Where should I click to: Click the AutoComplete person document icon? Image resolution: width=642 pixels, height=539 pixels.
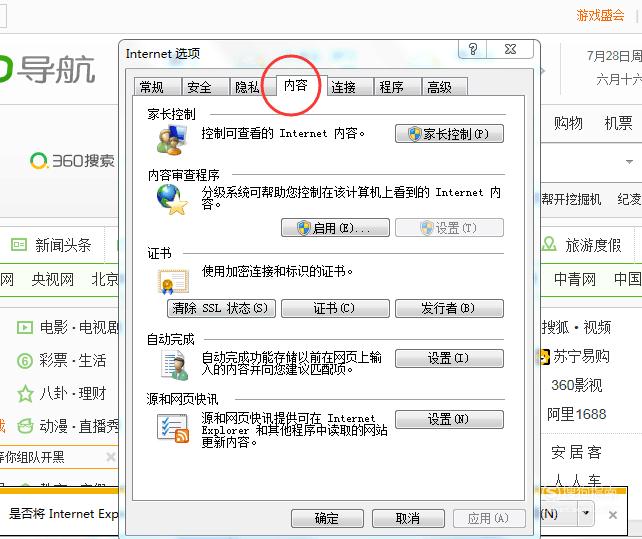coord(175,365)
